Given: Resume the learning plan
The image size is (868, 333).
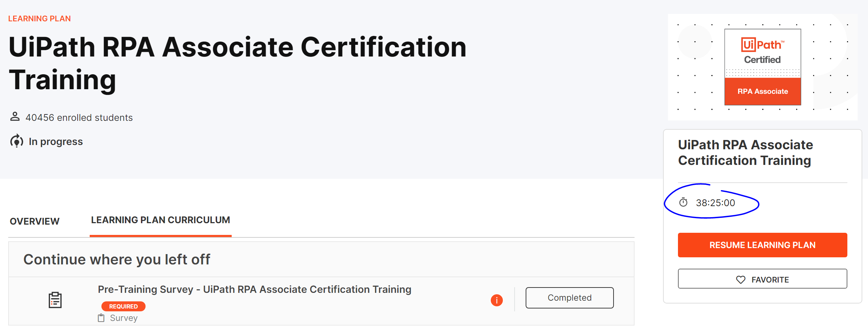Looking at the screenshot, I should pos(762,245).
